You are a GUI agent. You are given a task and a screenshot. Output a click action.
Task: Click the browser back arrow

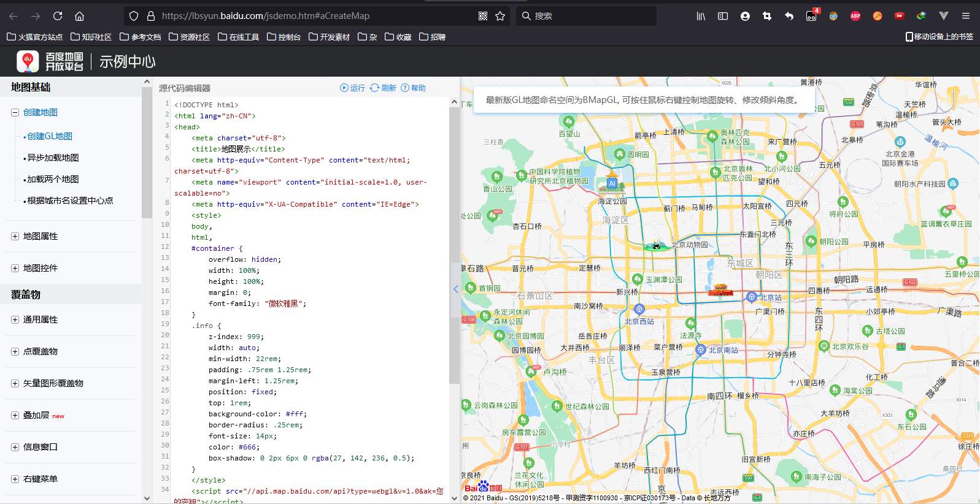click(14, 16)
